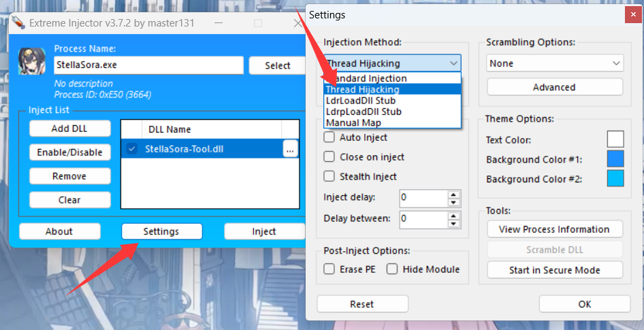The height and width of the screenshot is (330, 644).
Task: Decrease Delay between with down arrow
Action: (453, 222)
